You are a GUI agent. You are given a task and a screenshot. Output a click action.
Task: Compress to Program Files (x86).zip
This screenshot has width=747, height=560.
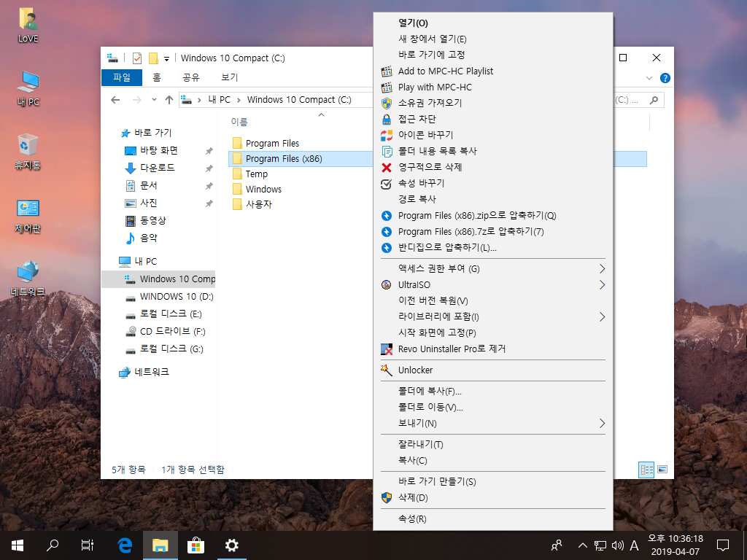pyautogui.click(x=493, y=216)
